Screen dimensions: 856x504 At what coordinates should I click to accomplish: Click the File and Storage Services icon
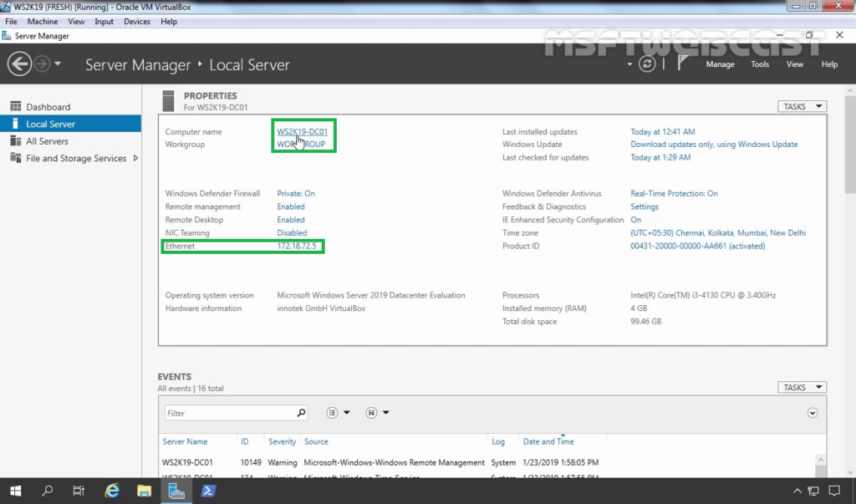pyautogui.click(x=15, y=158)
